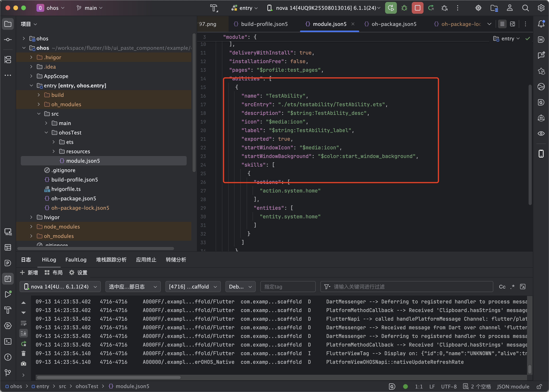Switch editor to text-only view mode
This screenshot has height=392, width=549.
(502, 24)
